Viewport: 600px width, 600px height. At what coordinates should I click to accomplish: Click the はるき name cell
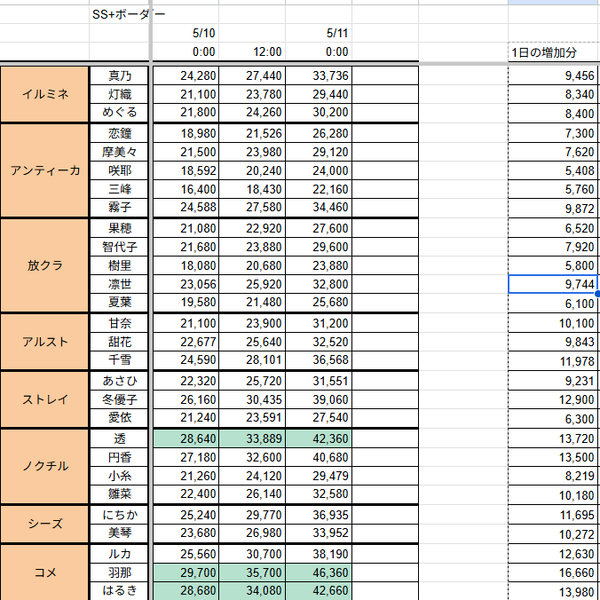click(119, 590)
